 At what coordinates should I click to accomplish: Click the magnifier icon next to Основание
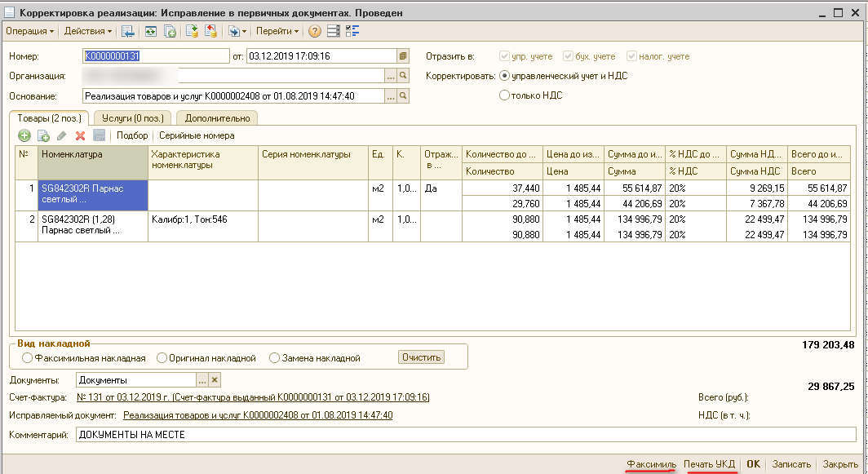(x=403, y=96)
